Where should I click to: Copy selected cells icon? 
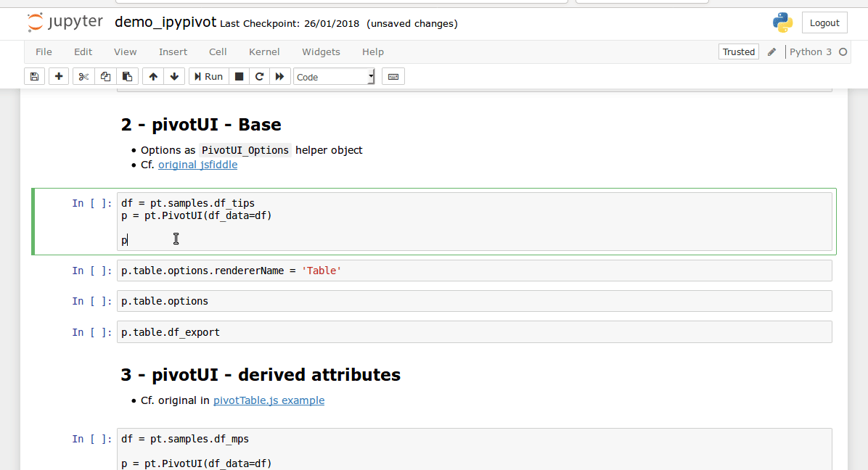pyautogui.click(x=105, y=76)
